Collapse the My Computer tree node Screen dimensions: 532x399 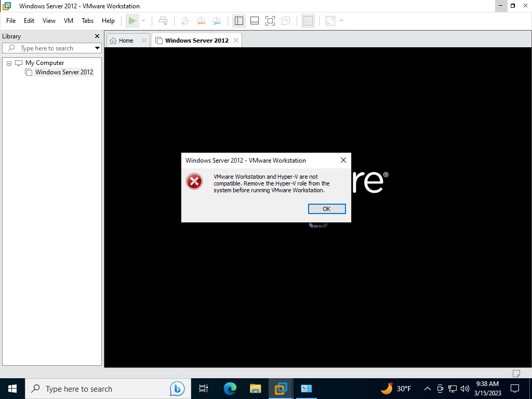tap(8, 62)
